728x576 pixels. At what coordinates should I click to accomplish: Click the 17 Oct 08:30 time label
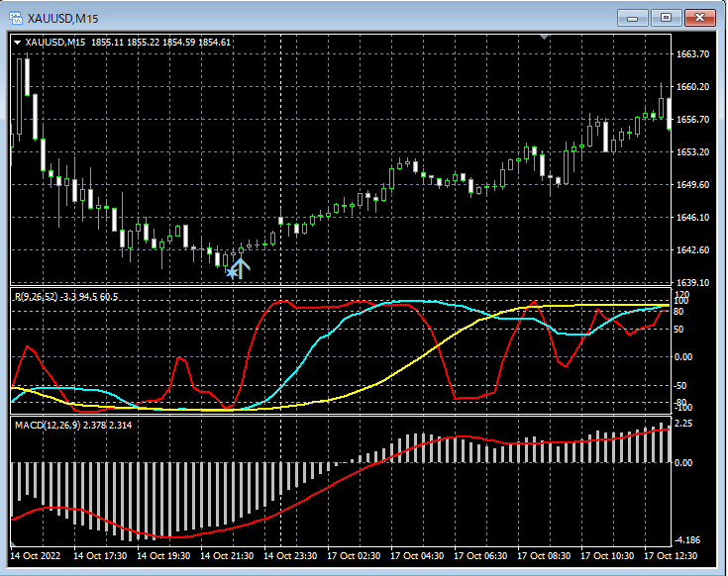544,555
